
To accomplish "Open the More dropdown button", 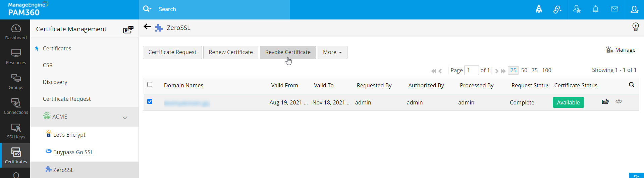I will pos(332,52).
